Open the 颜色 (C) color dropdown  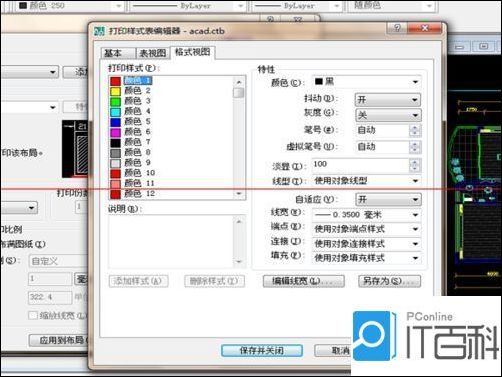tap(366, 82)
